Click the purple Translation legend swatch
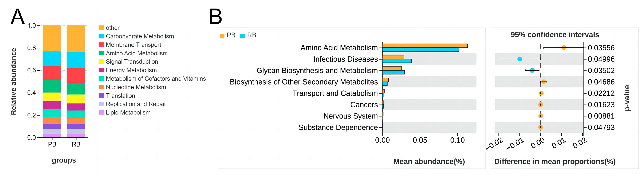644x184 pixels. click(x=101, y=95)
